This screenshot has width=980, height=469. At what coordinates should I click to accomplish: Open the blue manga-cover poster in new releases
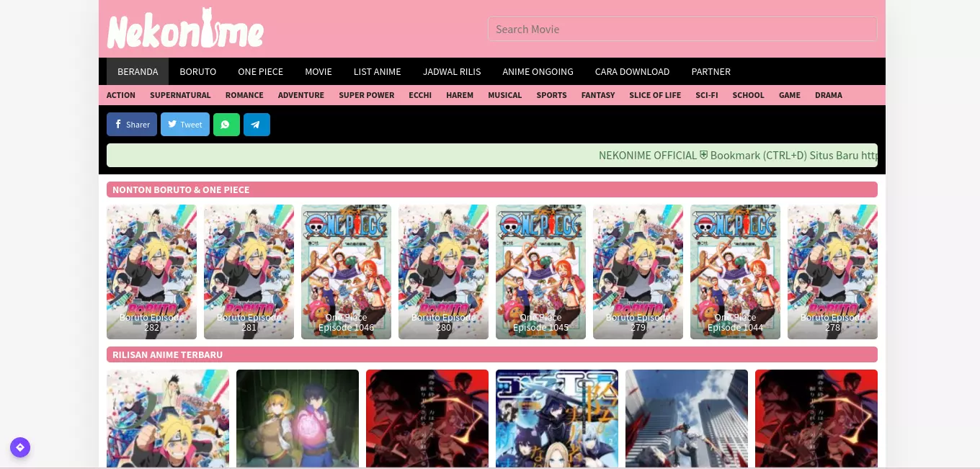point(557,419)
